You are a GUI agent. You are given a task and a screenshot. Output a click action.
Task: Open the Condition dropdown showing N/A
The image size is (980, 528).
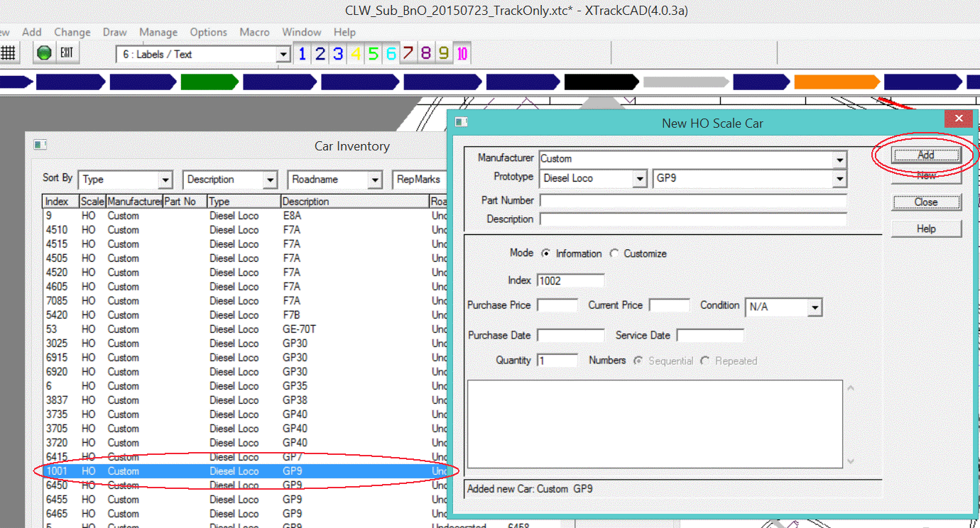(x=815, y=307)
